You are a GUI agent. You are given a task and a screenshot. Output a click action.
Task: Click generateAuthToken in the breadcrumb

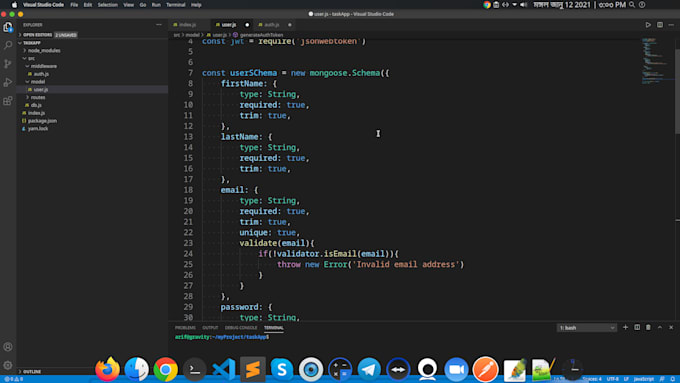261,35
